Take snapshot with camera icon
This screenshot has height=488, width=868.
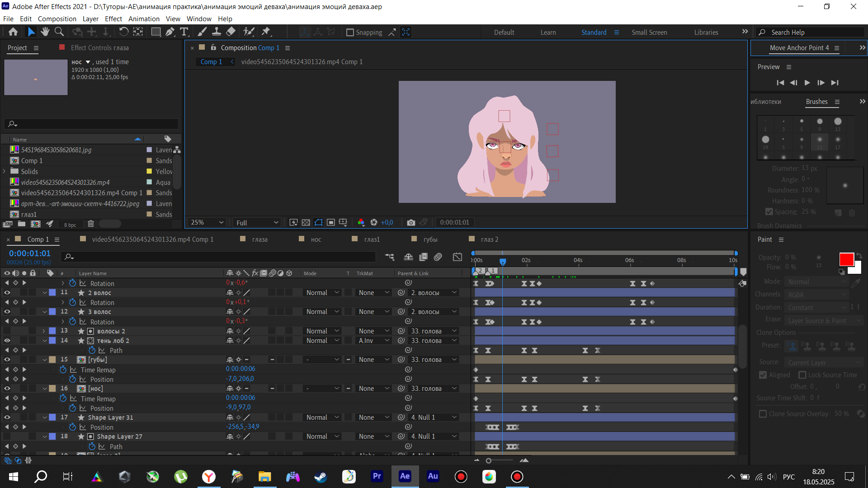click(410, 222)
